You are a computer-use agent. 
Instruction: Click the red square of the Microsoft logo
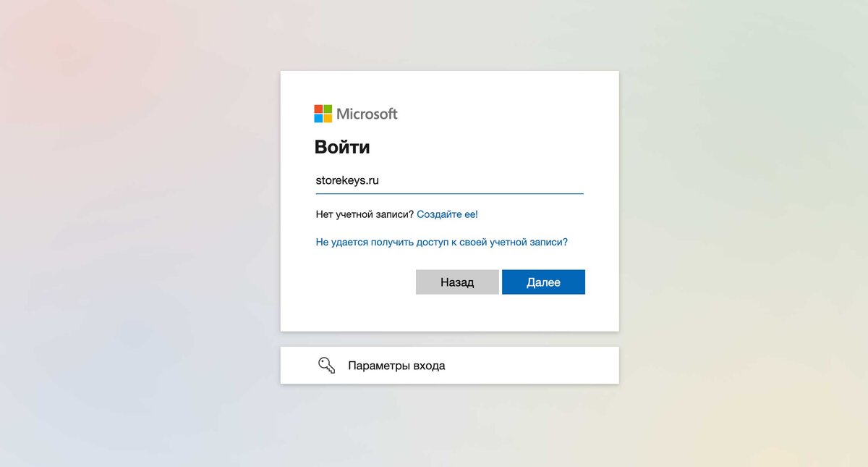tap(318, 109)
